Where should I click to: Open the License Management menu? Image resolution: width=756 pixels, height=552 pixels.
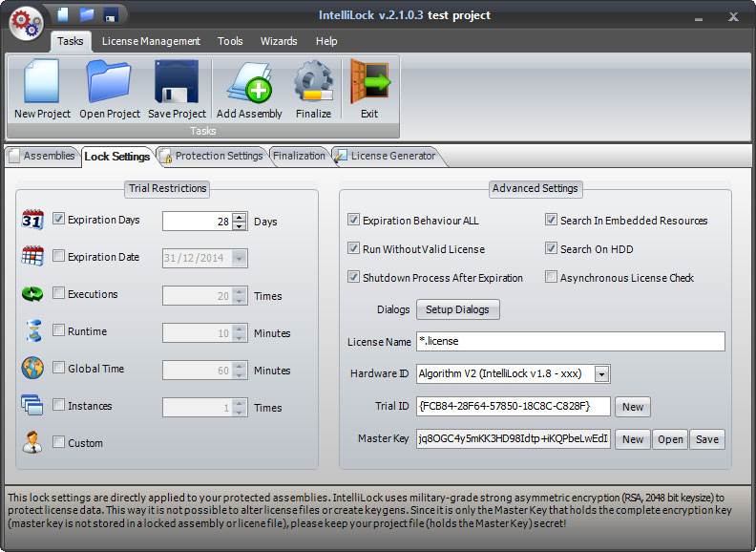click(x=151, y=41)
